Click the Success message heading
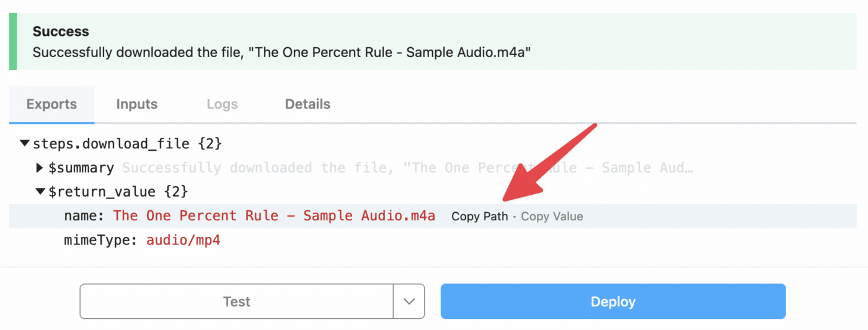 61,32
